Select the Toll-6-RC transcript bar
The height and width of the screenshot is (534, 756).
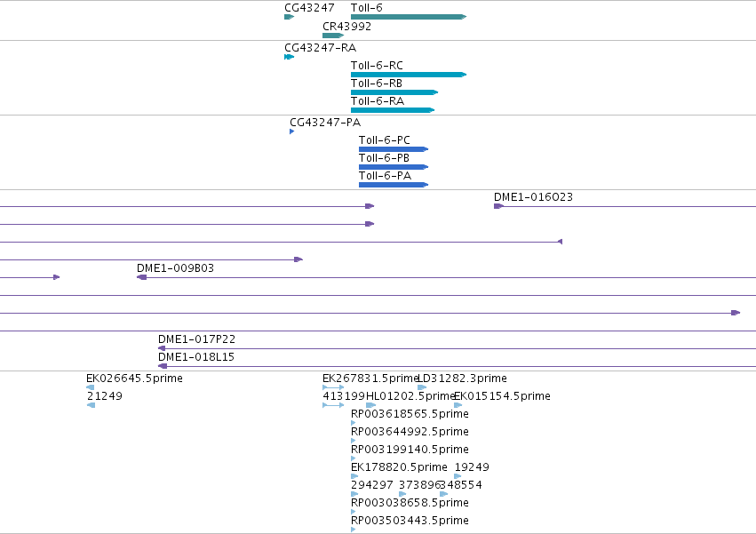click(409, 75)
